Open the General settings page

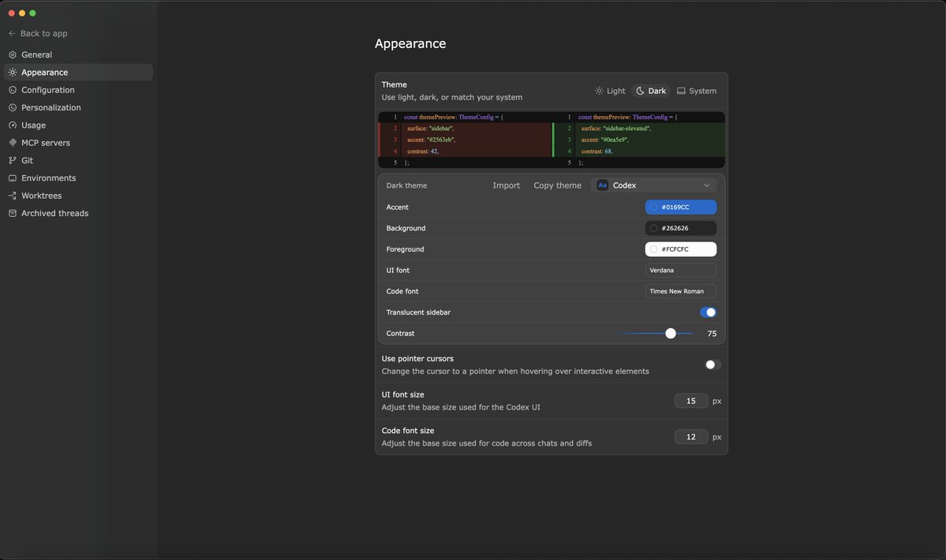[78, 54]
